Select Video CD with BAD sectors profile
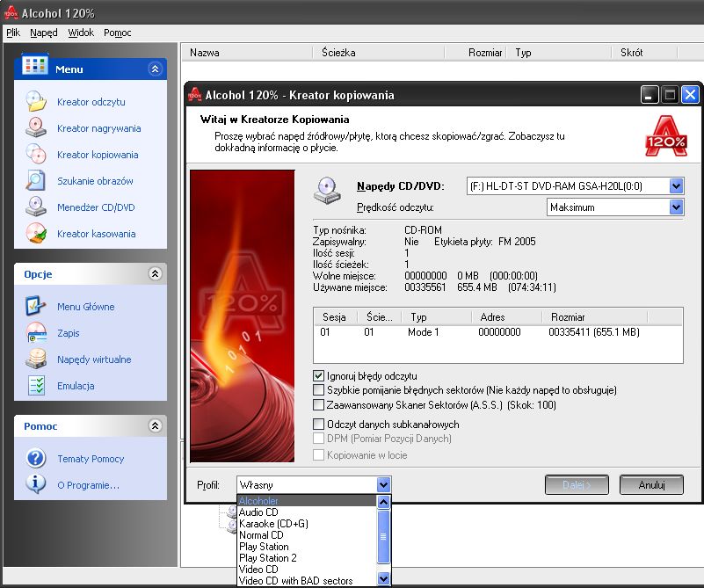 pyautogui.click(x=307, y=580)
